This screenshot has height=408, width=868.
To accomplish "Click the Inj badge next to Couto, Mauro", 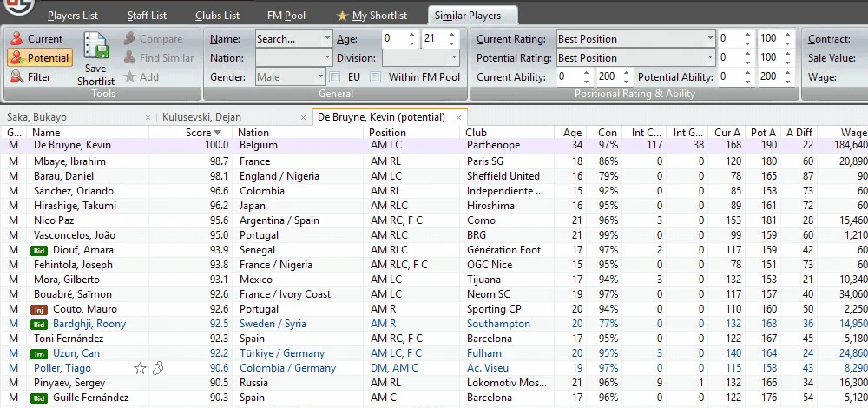I will (x=39, y=309).
